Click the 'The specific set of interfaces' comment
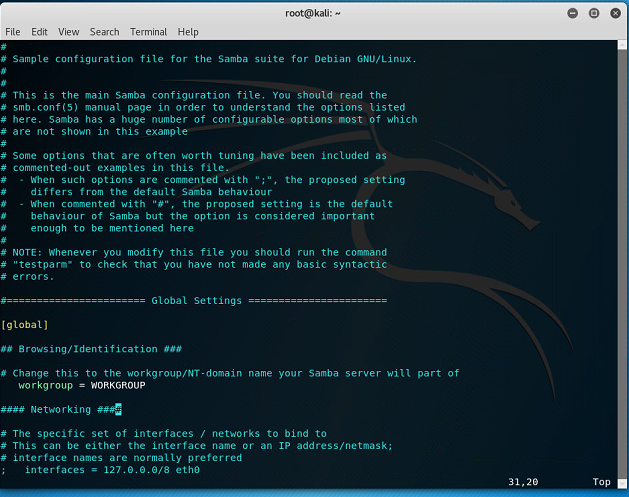The height and width of the screenshot is (497, 629). click(164, 433)
